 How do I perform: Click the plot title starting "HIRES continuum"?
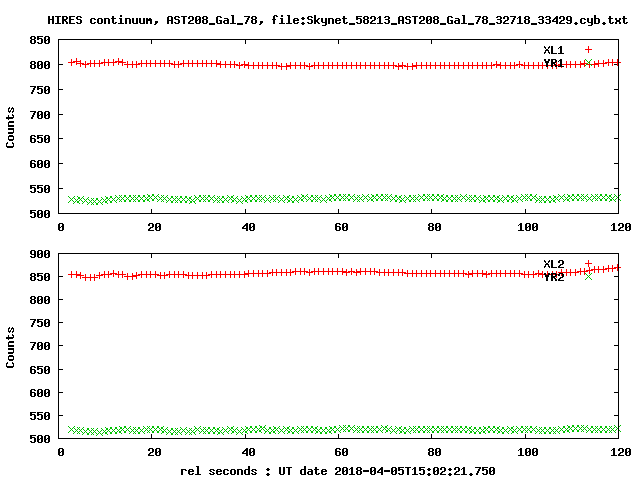coord(338,20)
